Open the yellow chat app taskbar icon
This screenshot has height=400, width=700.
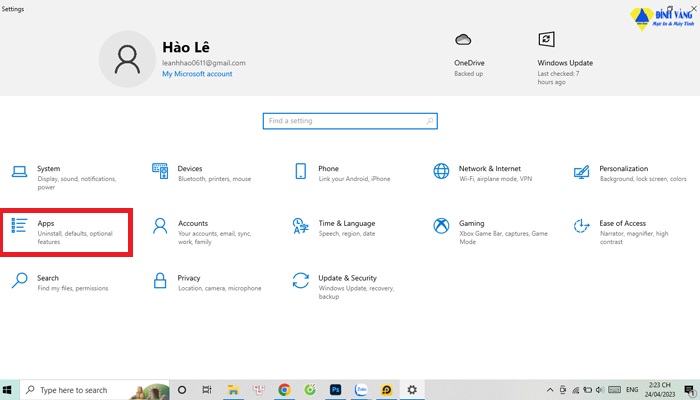[387, 390]
